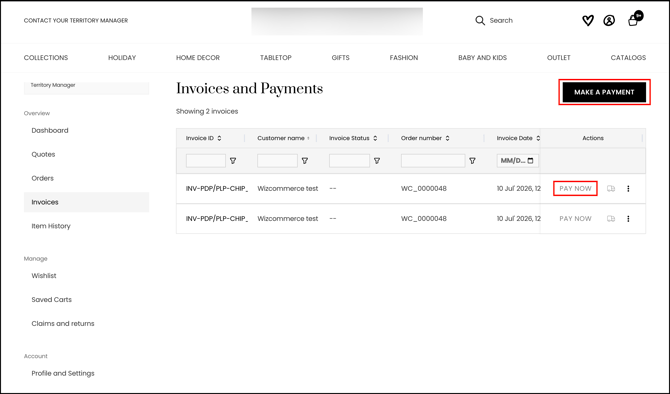Screen dimensions: 670x394
Task: Click document icon in second invoice row
Action: pyautogui.click(x=611, y=218)
